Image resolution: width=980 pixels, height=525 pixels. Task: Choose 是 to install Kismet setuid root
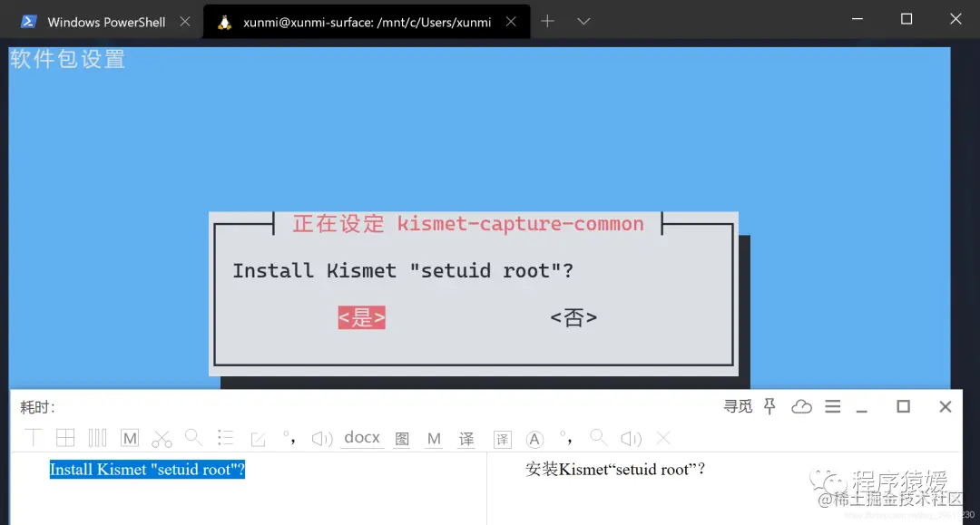(x=361, y=318)
